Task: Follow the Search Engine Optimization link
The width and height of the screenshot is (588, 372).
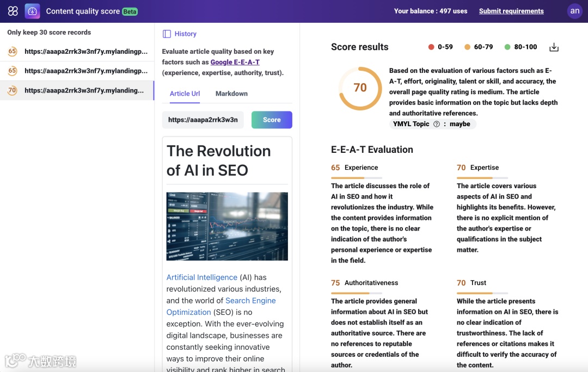Action: (221, 306)
